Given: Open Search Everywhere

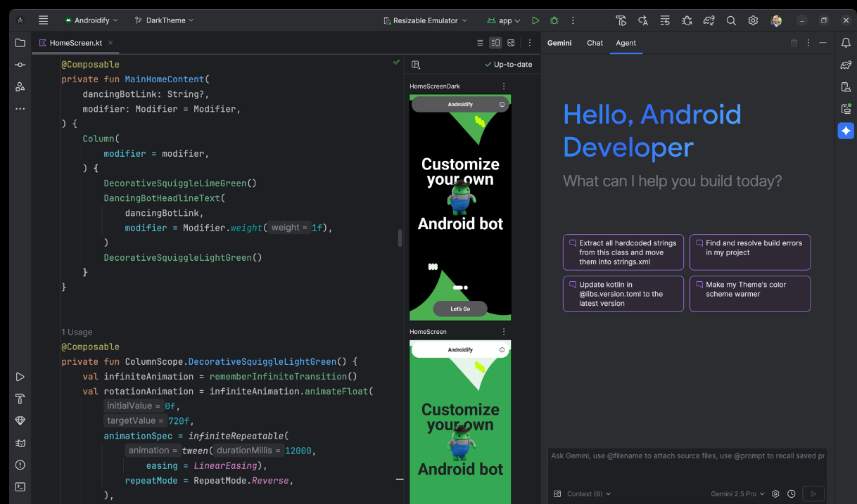Looking at the screenshot, I should pyautogui.click(x=731, y=20).
